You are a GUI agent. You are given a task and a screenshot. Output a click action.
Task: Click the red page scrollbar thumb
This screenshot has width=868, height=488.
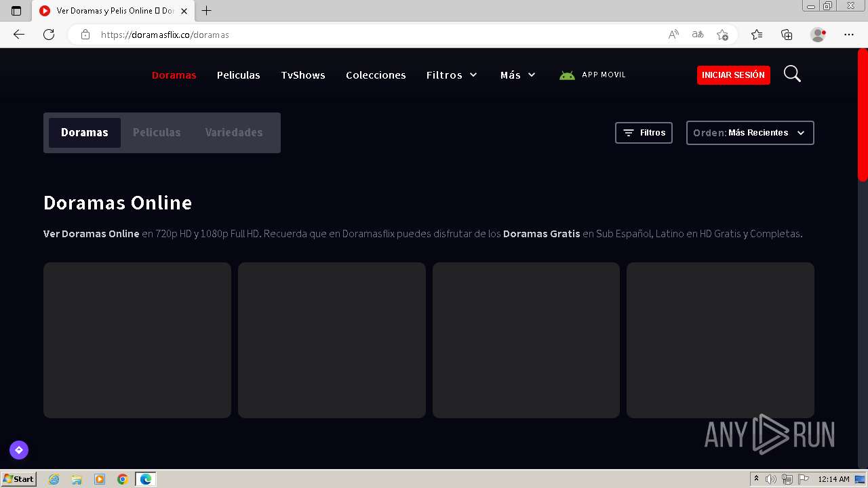tap(863, 115)
